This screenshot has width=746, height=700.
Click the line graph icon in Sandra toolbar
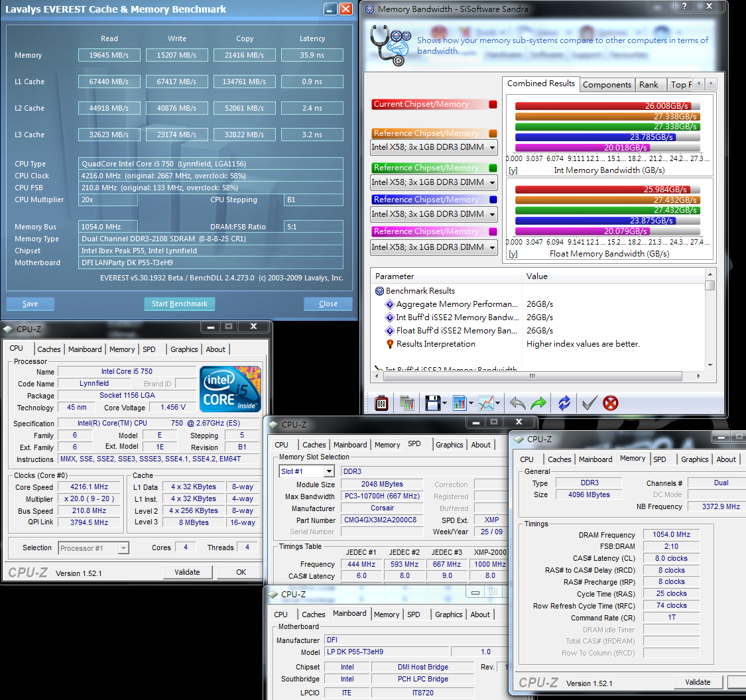[x=487, y=403]
